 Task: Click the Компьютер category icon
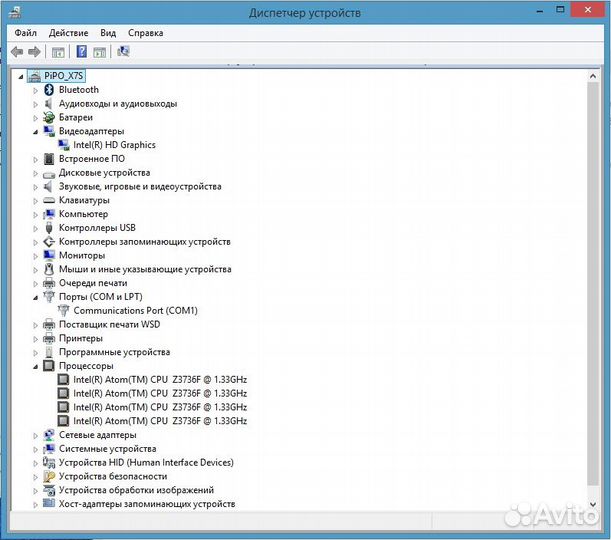[49, 214]
